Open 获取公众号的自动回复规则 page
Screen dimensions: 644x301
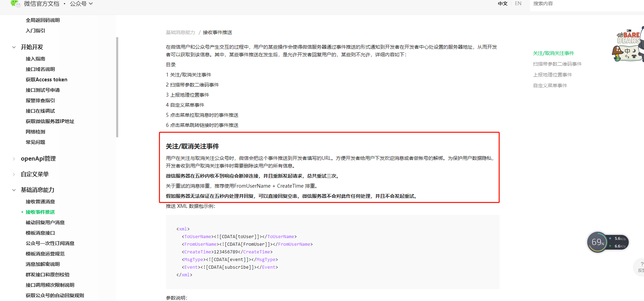click(x=55, y=295)
